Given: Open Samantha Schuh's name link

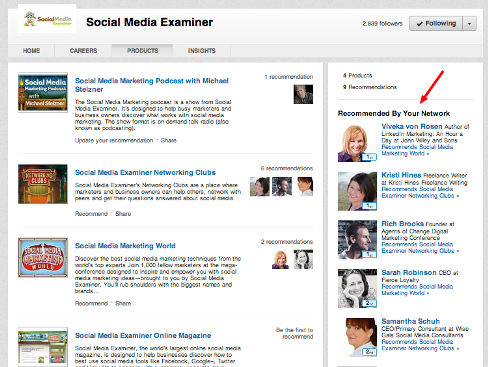Looking at the screenshot, I should click(410, 321).
